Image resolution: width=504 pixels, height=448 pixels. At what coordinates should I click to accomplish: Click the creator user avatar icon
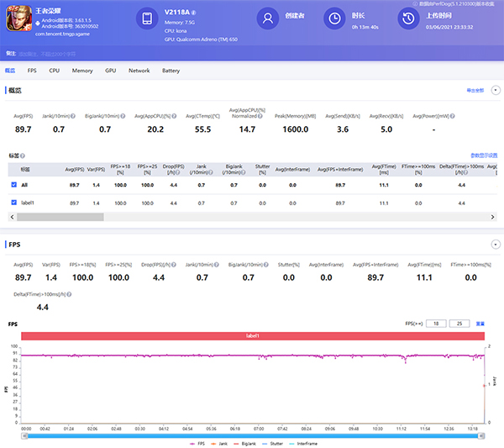click(267, 18)
